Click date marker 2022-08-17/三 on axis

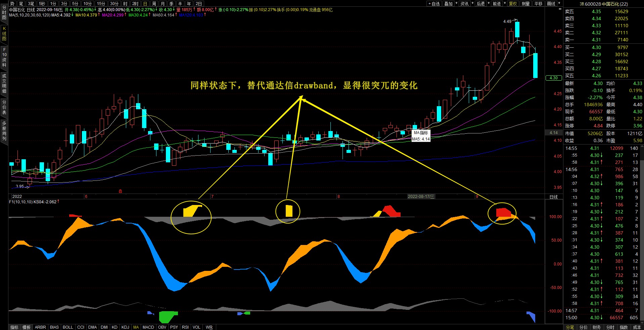pyautogui.click(x=421, y=197)
